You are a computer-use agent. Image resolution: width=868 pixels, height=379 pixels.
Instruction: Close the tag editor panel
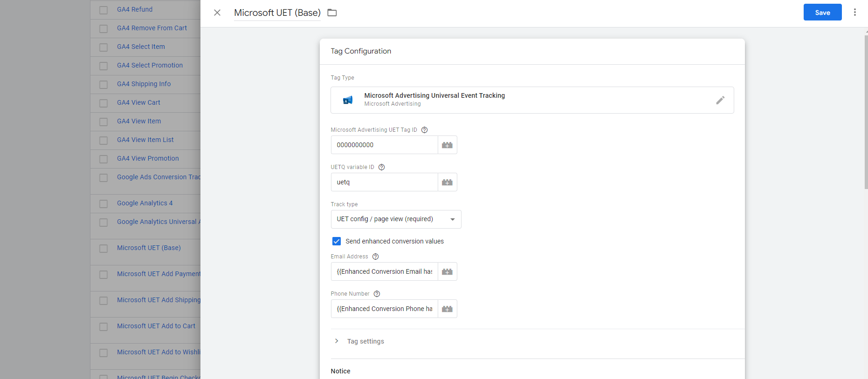point(217,13)
